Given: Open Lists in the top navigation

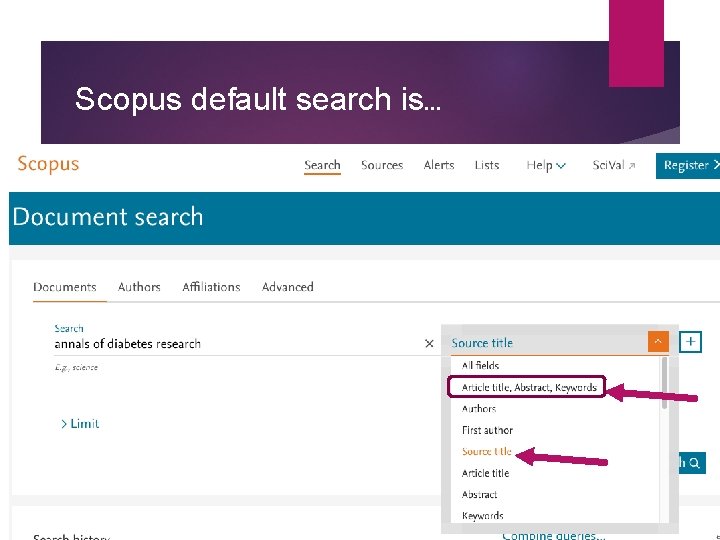Looking at the screenshot, I should click(487, 165).
